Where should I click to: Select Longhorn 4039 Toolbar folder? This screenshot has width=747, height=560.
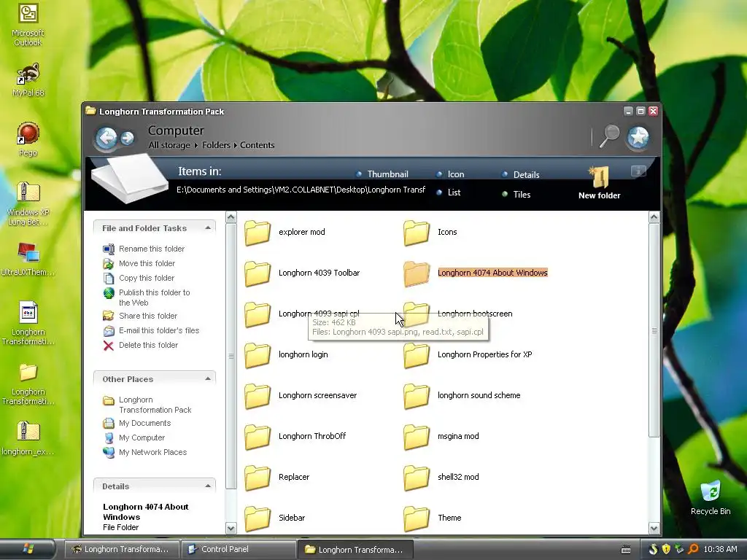[302, 273]
